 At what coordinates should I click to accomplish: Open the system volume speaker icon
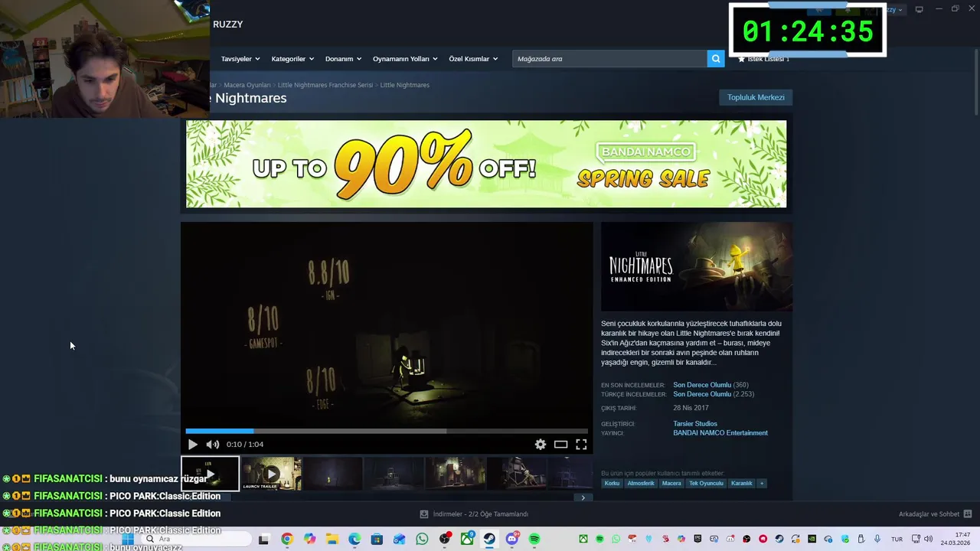[x=928, y=539]
